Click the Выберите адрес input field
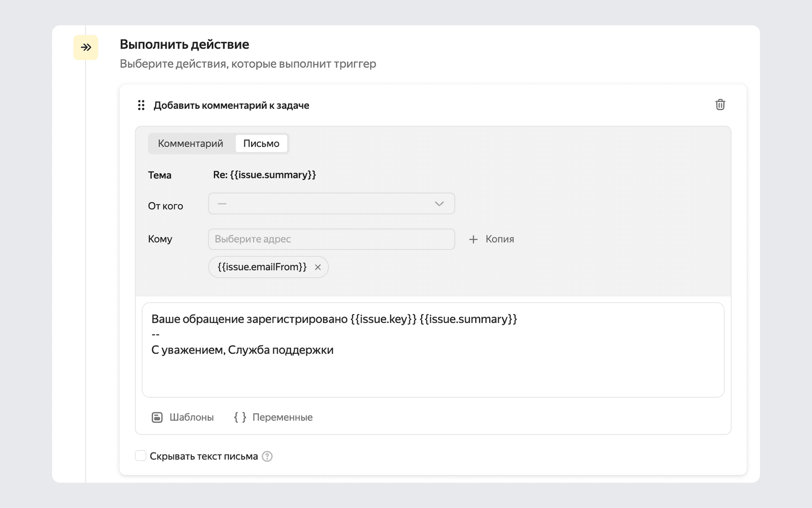 [331, 239]
